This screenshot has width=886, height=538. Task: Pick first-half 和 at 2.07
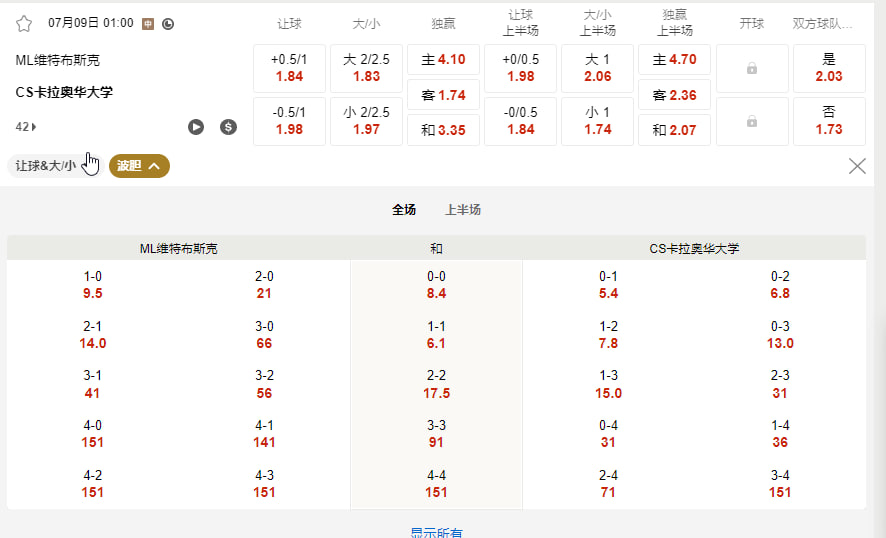(675, 130)
